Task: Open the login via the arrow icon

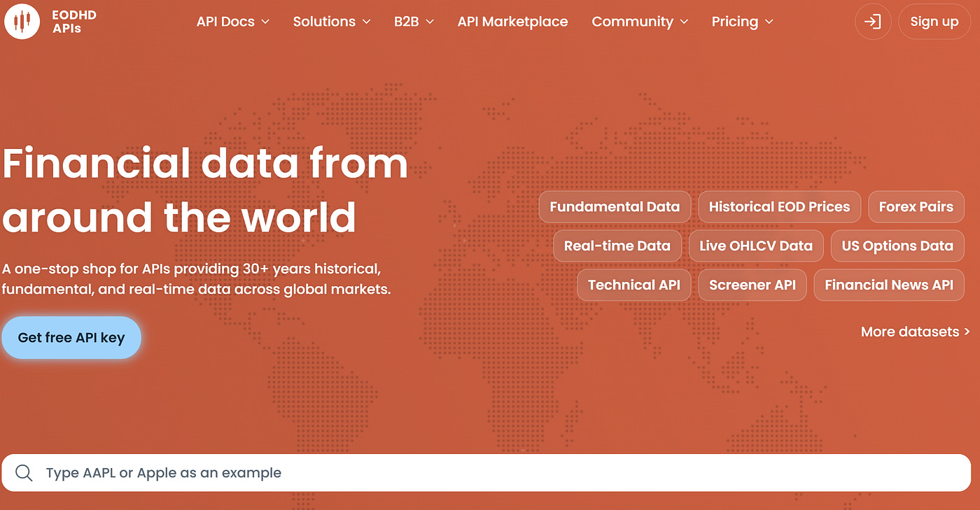Action: (873, 22)
